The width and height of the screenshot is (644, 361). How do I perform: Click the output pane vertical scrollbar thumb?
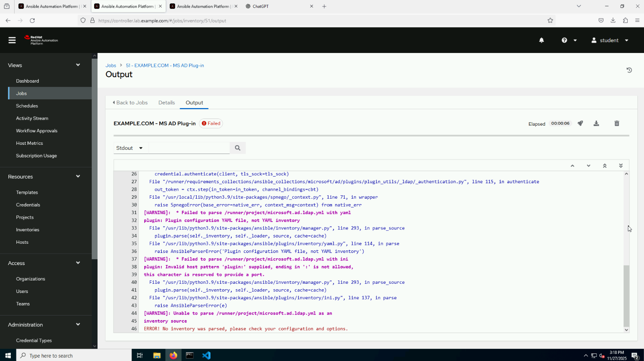626,296
